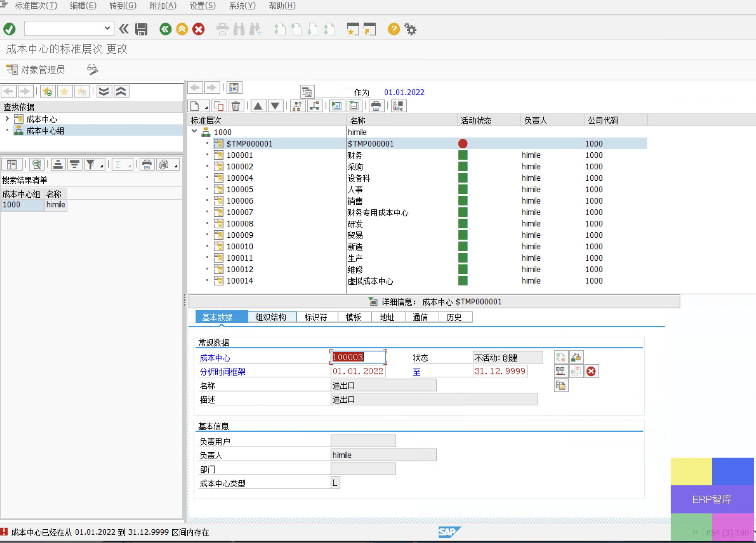Click the 名称 column header
Screen dimensions: 756x543
(402, 121)
